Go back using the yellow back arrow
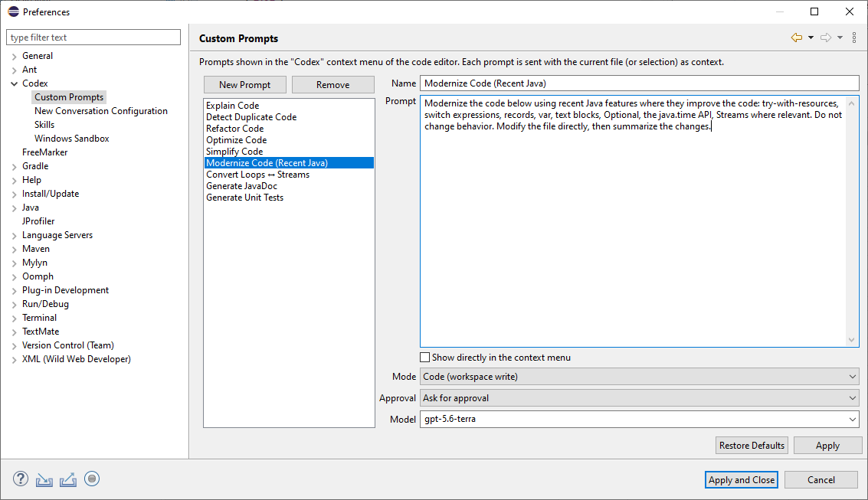This screenshot has width=868, height=500. [797, 38]
